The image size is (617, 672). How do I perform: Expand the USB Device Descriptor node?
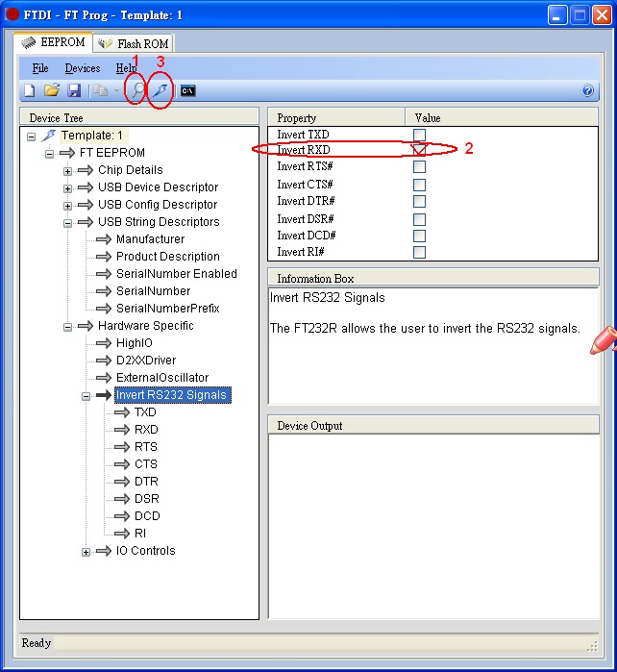[x=67, y=188]
